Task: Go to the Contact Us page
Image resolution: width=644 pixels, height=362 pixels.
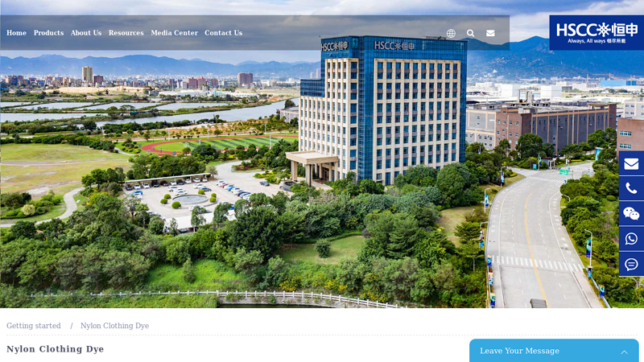Action: (x=224, y=33)
